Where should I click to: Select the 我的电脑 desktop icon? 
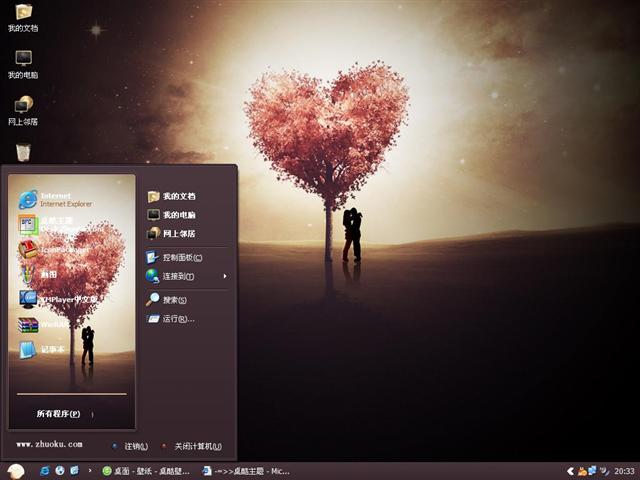23,64
